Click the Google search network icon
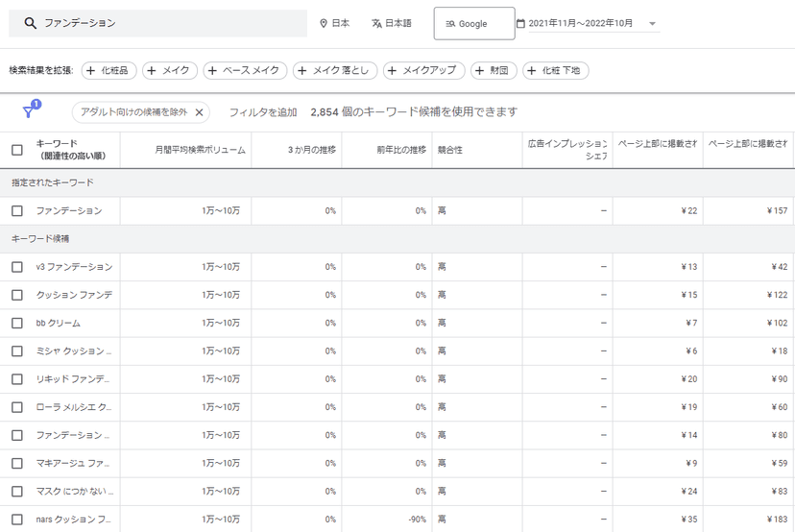This screenshot has height=532, width=795. tap(450, 24)
